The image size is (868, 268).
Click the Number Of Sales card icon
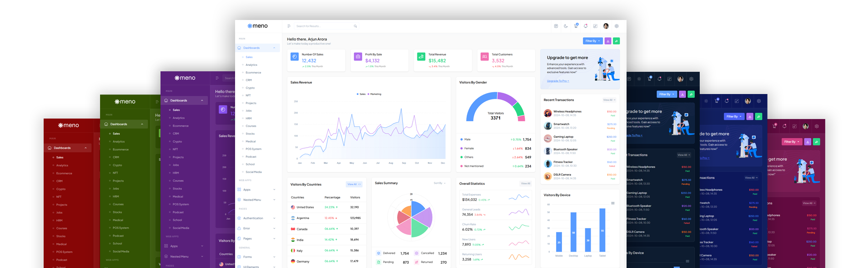tap(295, 57)
